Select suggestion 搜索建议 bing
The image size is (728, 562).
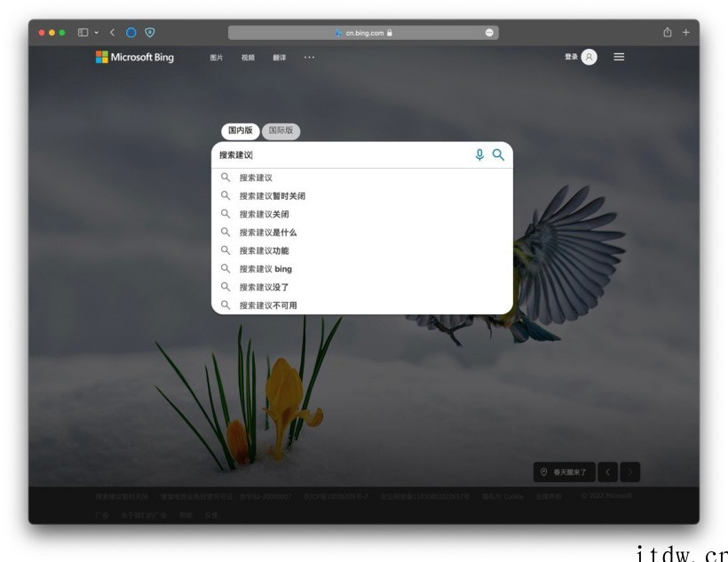[x=362, y=269]
